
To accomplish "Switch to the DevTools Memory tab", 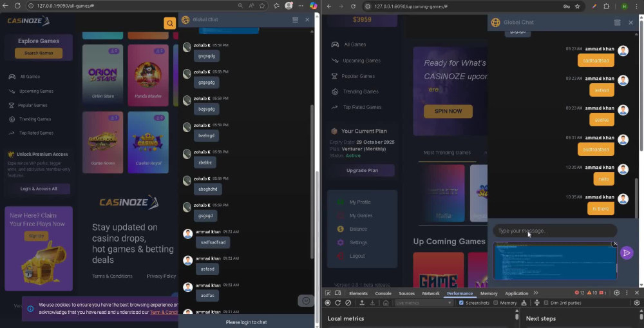I will [x=489, y=293].
